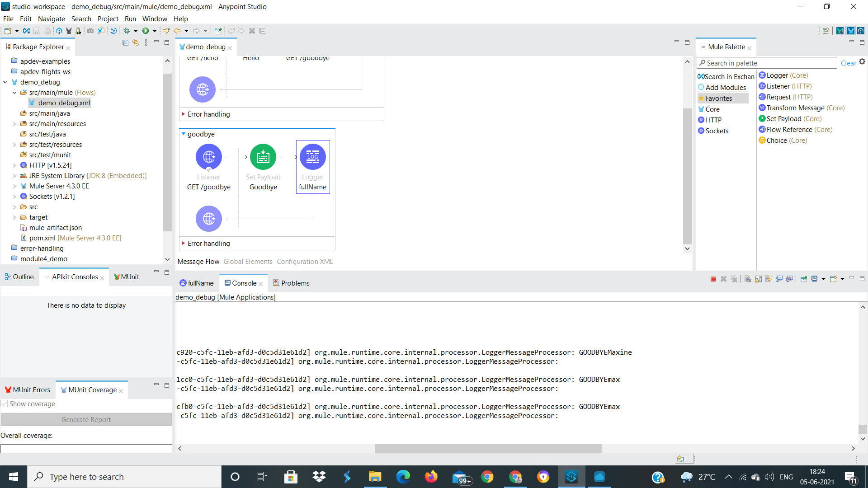Screen dimensions: 868x488
Task: Select the Set Payload Goodbye component
Action: [263, 157]
